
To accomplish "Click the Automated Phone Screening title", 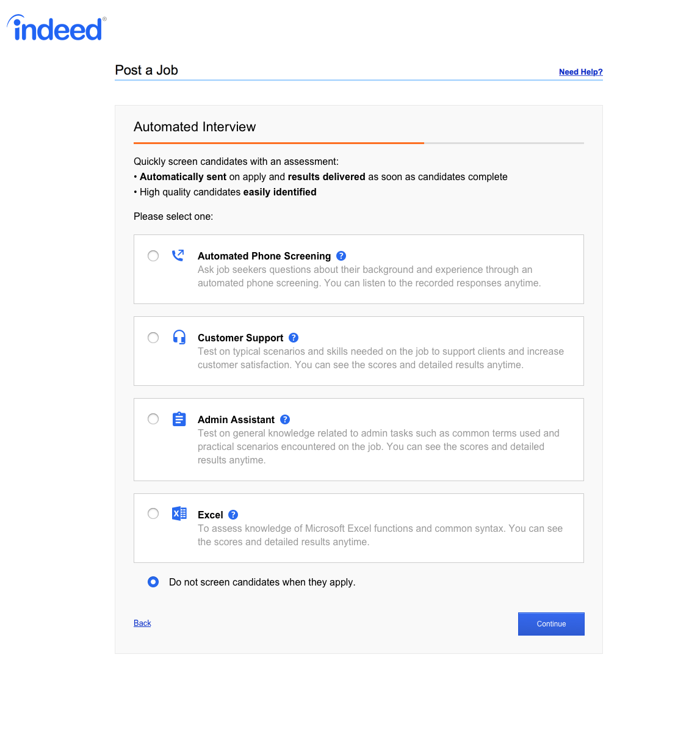I will (264, 256).
